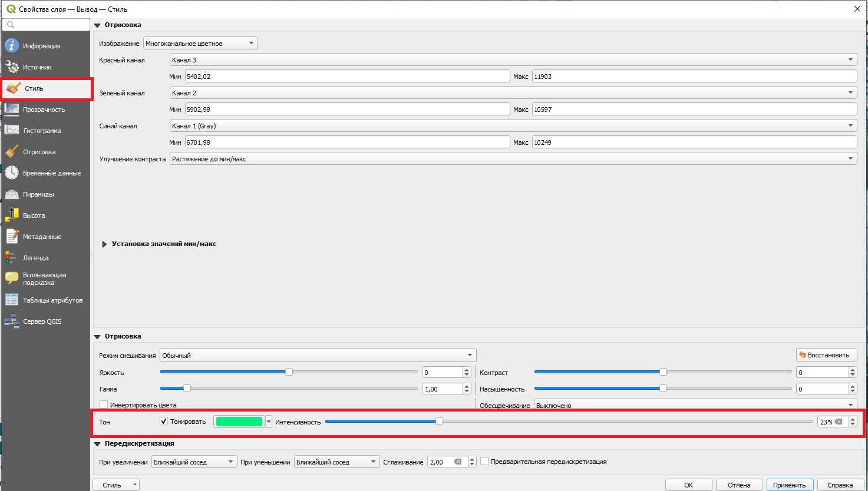Collapse the top Отрисовка band section

point(97,25)
